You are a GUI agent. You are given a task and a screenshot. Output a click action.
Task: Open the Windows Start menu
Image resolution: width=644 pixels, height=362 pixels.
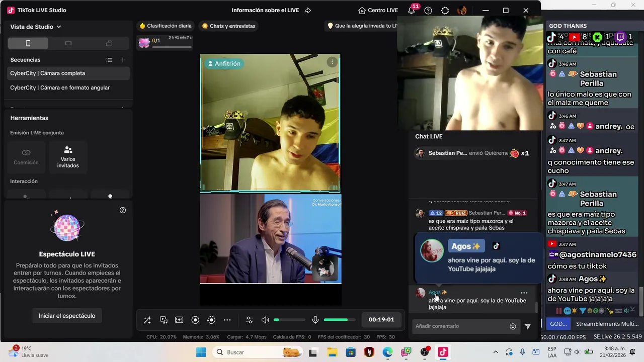click(201, 352)
